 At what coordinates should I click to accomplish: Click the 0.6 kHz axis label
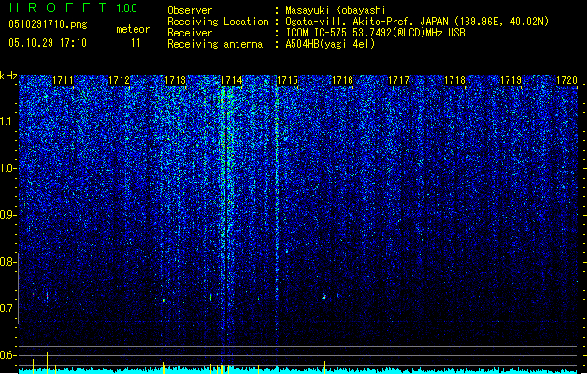7,355
